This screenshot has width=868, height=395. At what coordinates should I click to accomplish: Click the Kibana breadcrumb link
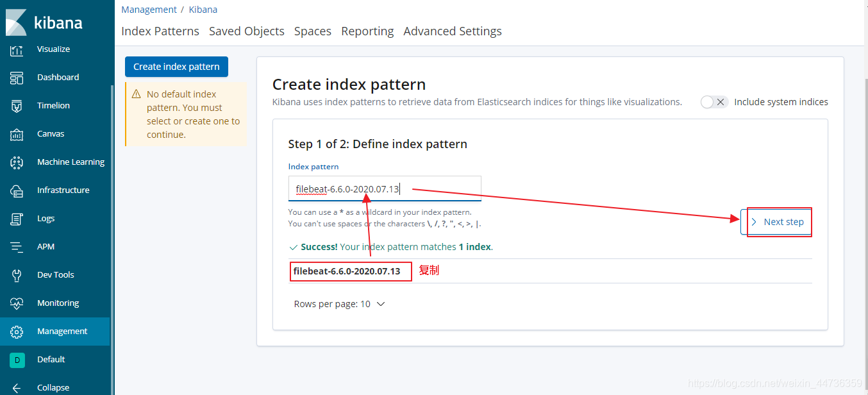tap(203, 10)
